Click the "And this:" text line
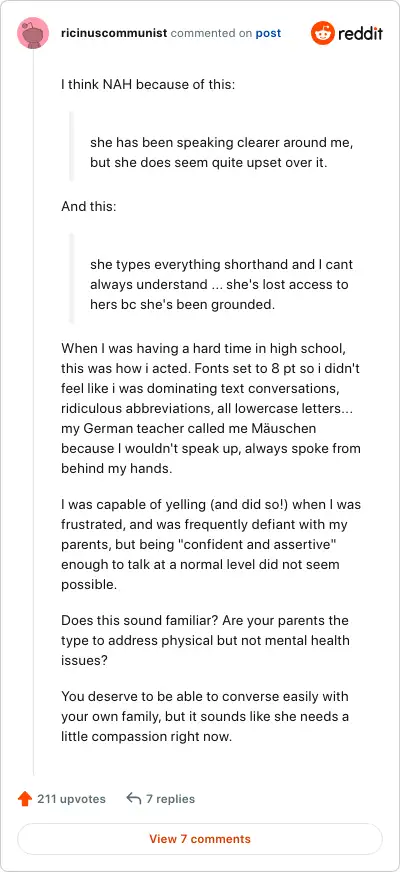The height and width of the screenshot is (872, 400). click(88, 206)
